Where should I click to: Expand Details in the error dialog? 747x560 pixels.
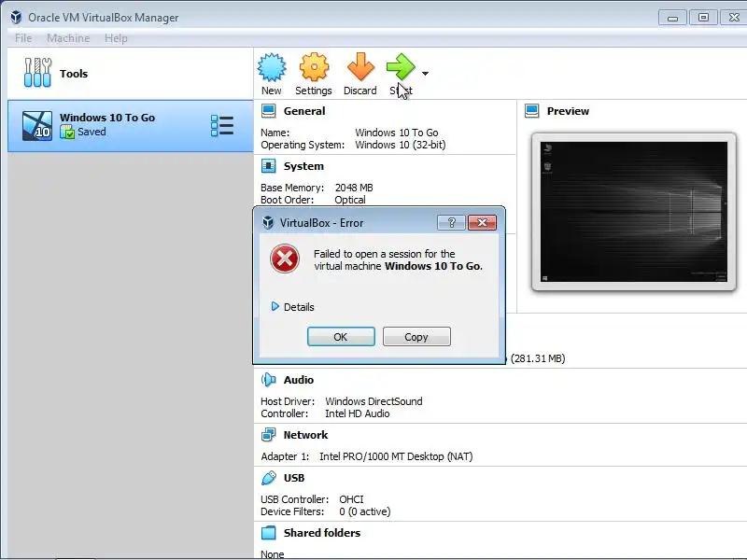pyautogui.click(x=292, y=307)
